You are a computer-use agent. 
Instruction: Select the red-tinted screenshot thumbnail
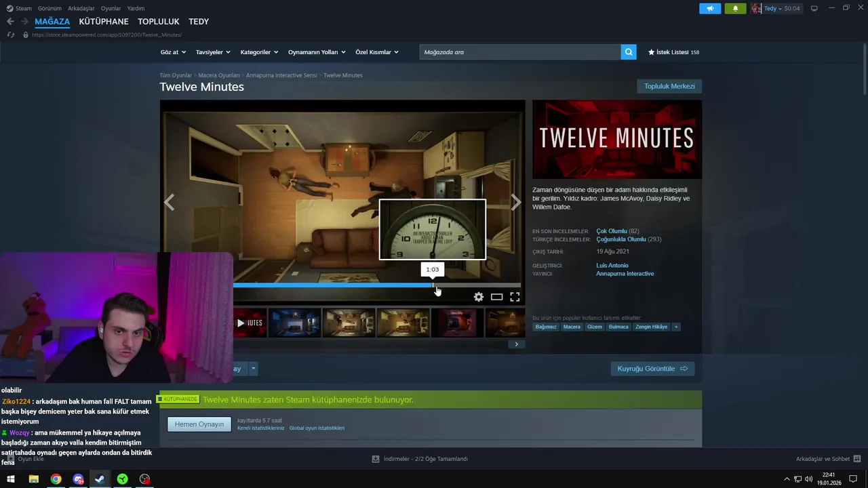(456, 323)
